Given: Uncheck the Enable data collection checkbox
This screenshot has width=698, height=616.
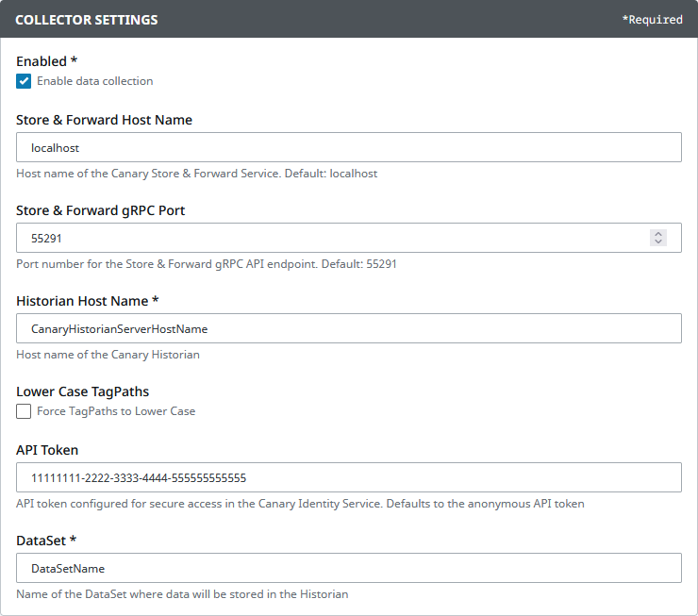Looking at the screenshot, I should 24,81.
